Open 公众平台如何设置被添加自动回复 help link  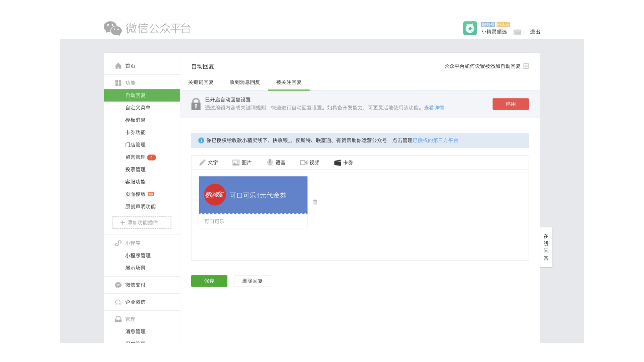pos(482,66)
